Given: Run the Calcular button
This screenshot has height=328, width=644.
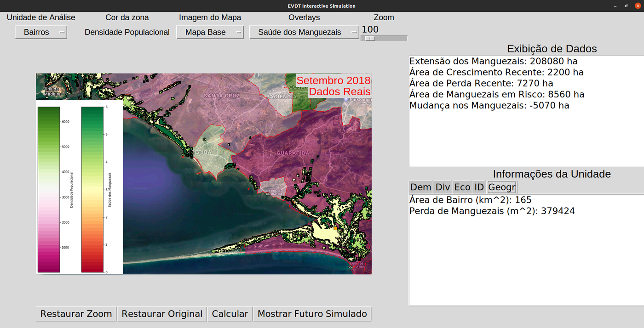Looking at the screenshot, I should tap(230, 314).
